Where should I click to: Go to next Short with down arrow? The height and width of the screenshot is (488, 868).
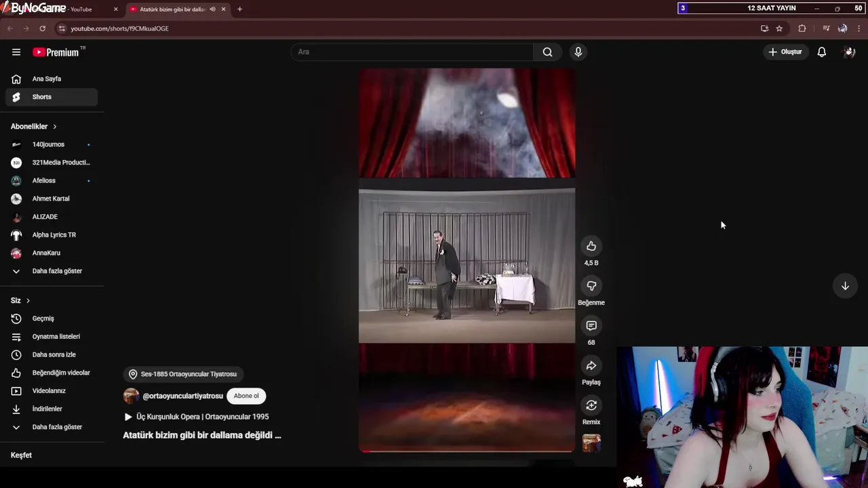point(845,286)
